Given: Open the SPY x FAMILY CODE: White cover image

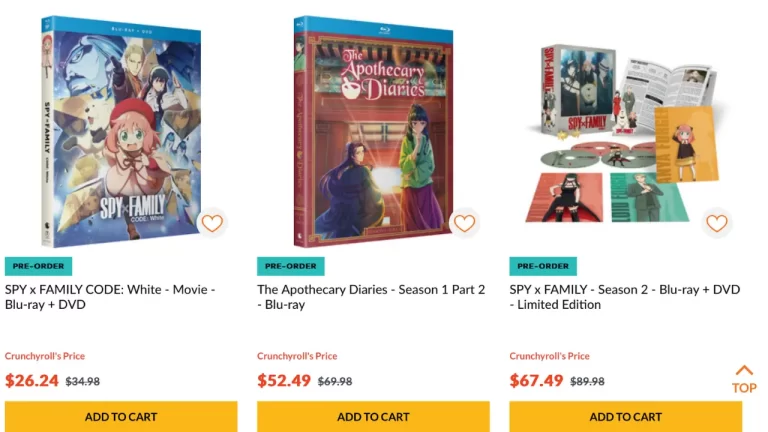Looking at the screenshot, I should pos(121,131).
